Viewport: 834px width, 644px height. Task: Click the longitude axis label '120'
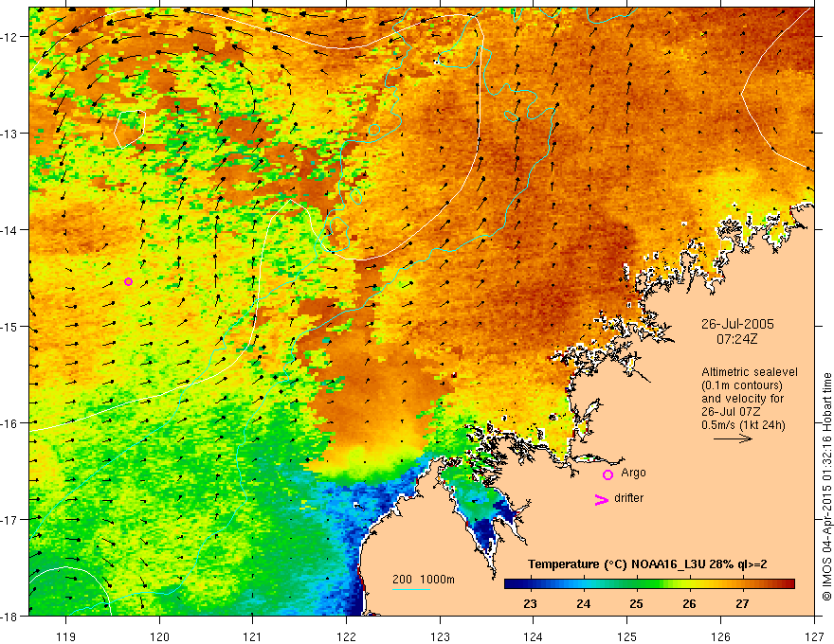pyautogui.click(x=159, y=636)
